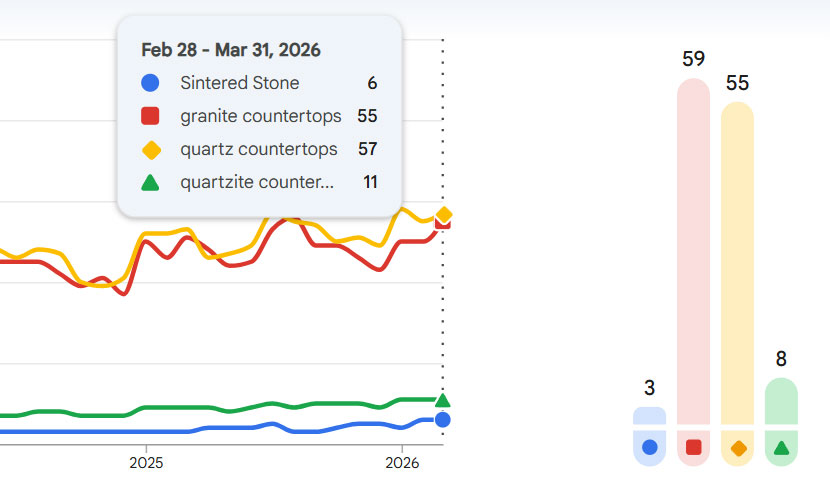Screen dimensions: 830x490
Task: Click the red square granite legend icon
Action: pyautogui.click(x=150, y=116)
